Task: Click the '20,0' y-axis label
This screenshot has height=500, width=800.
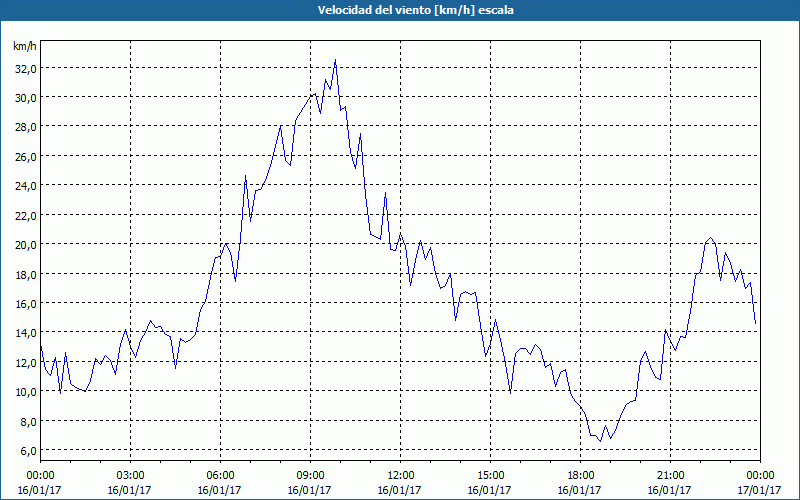Action: [26, 245]
